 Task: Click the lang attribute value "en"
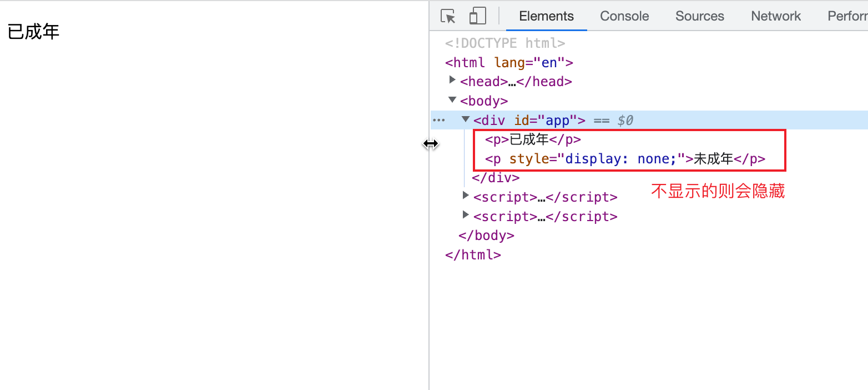click(x=549, y=62)
